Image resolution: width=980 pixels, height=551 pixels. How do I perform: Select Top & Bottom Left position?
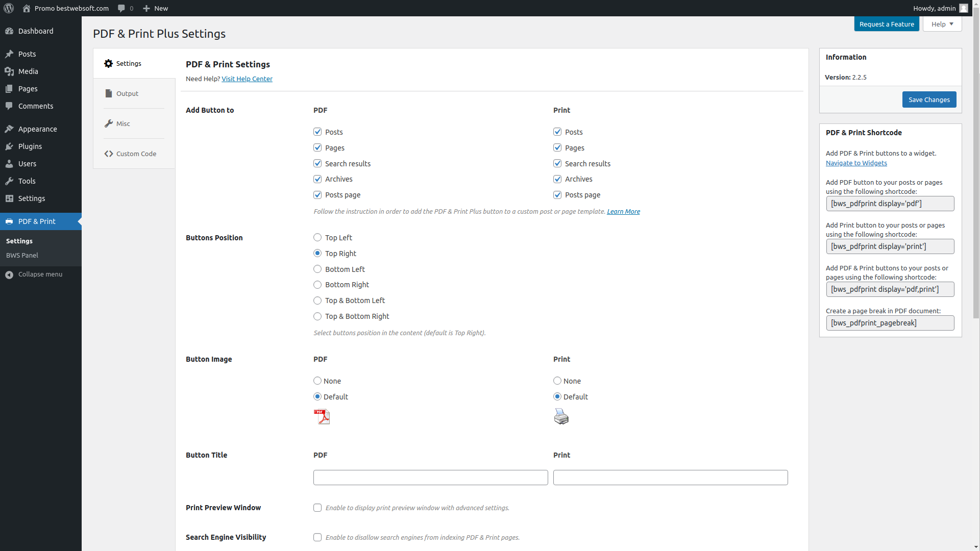click(317, 300)
